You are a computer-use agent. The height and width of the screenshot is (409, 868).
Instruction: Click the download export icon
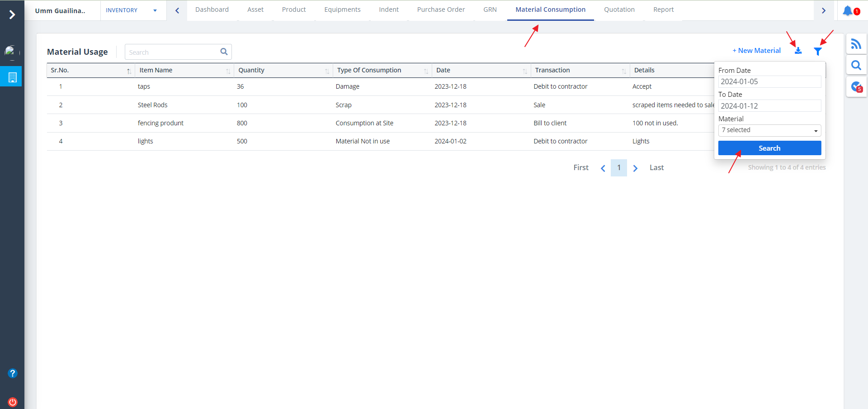[798, 51]
